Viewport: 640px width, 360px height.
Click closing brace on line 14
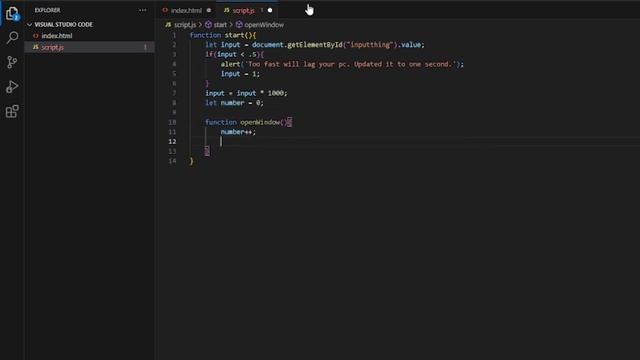pyautogui.click(x=191, y=161)
